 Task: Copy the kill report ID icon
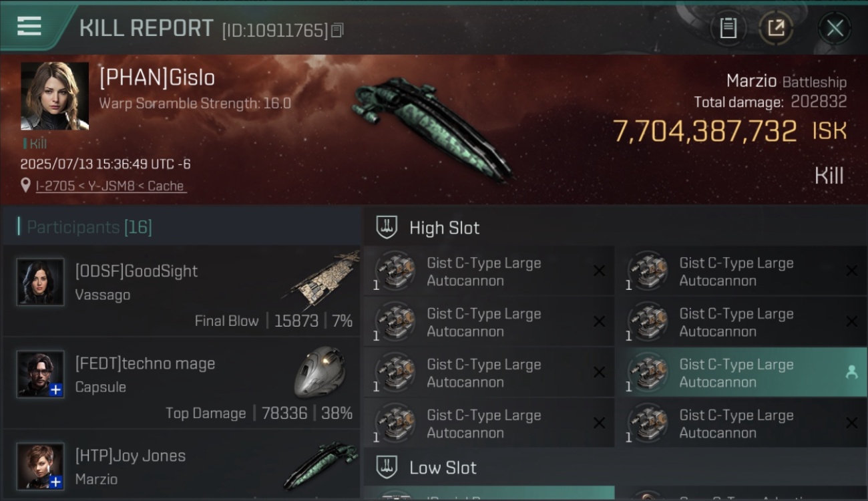point(337,30)
